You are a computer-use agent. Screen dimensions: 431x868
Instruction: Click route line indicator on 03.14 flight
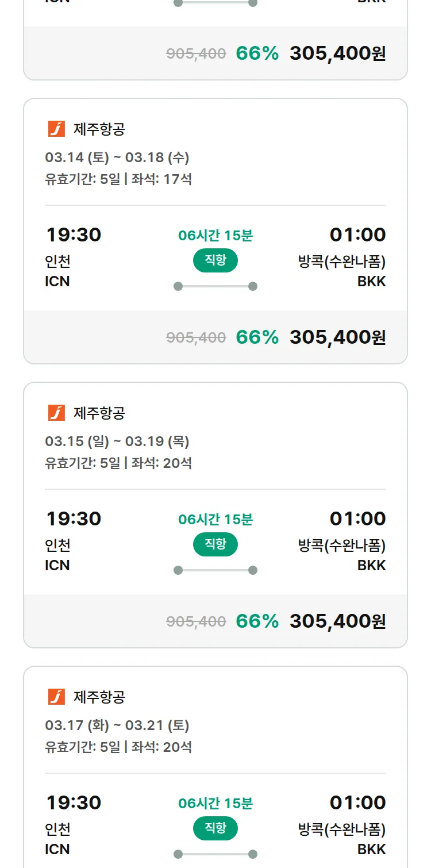point(215,286)
